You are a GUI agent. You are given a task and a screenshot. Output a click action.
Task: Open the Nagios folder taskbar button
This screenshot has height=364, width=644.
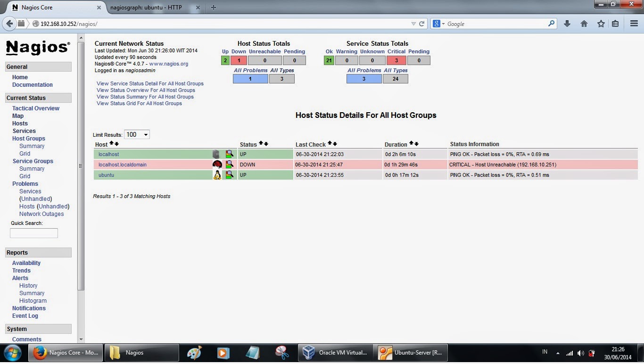click(141, 353)
